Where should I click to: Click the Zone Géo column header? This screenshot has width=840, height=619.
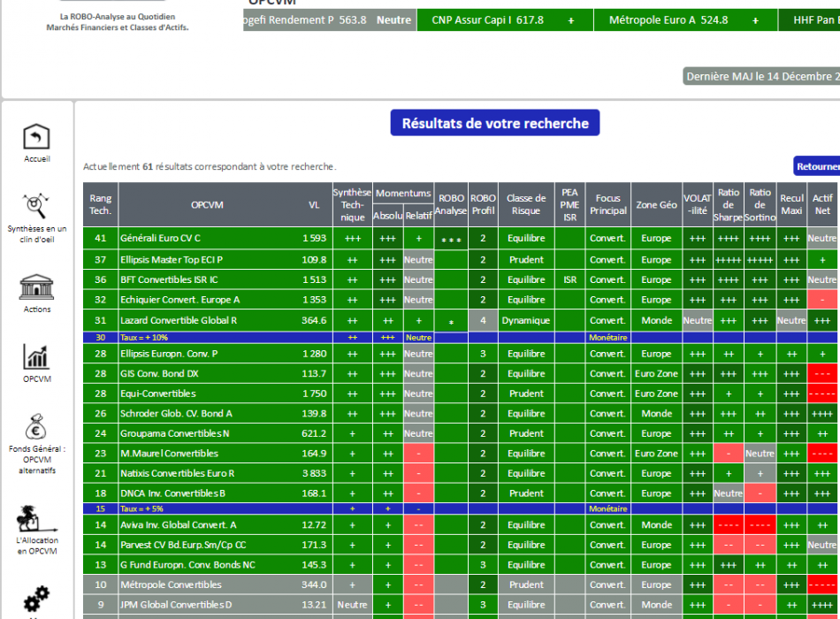(656, 205)
